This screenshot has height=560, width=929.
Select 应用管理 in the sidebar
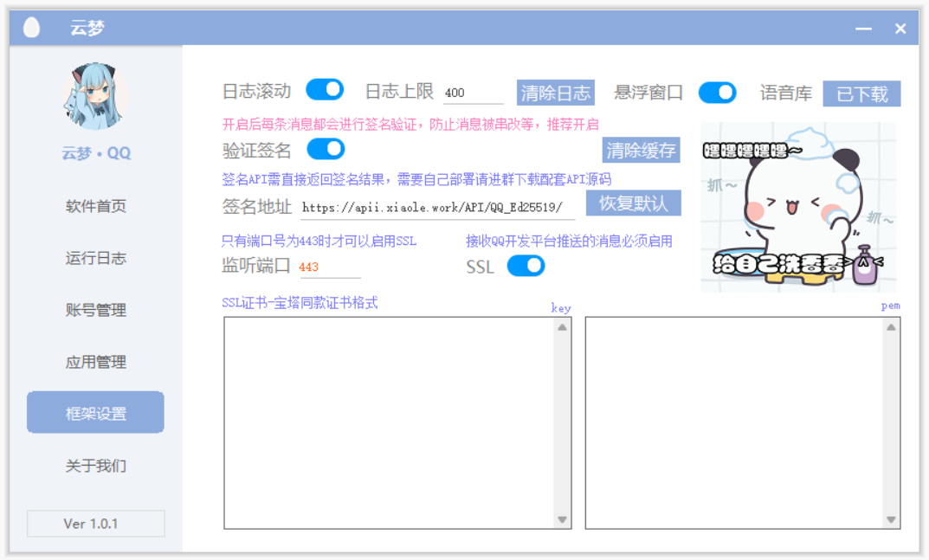pos(95,362)
